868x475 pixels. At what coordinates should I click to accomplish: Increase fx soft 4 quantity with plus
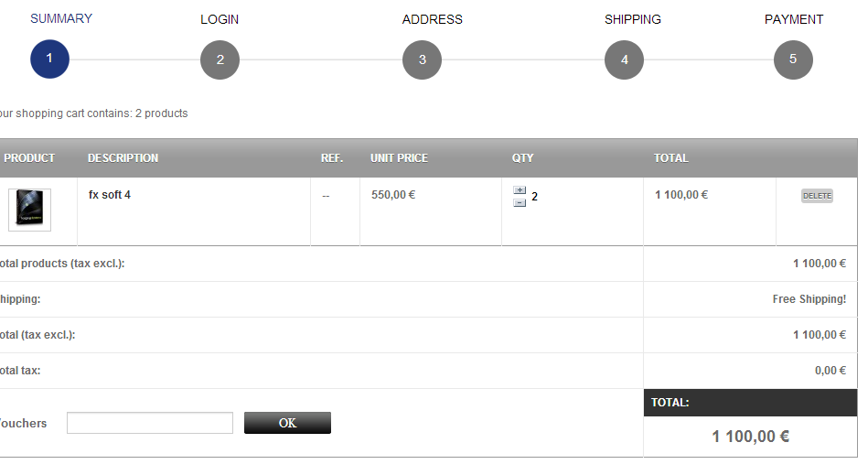[520, 190]
